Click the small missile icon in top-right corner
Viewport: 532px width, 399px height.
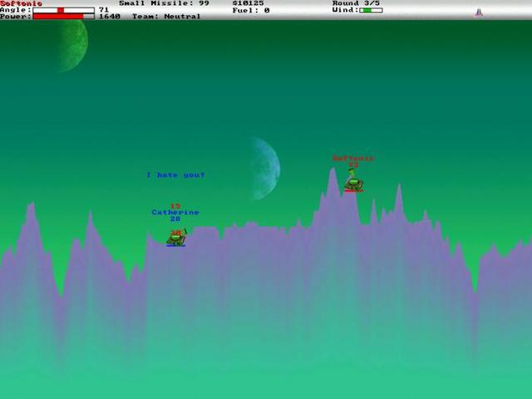[478, 12]
